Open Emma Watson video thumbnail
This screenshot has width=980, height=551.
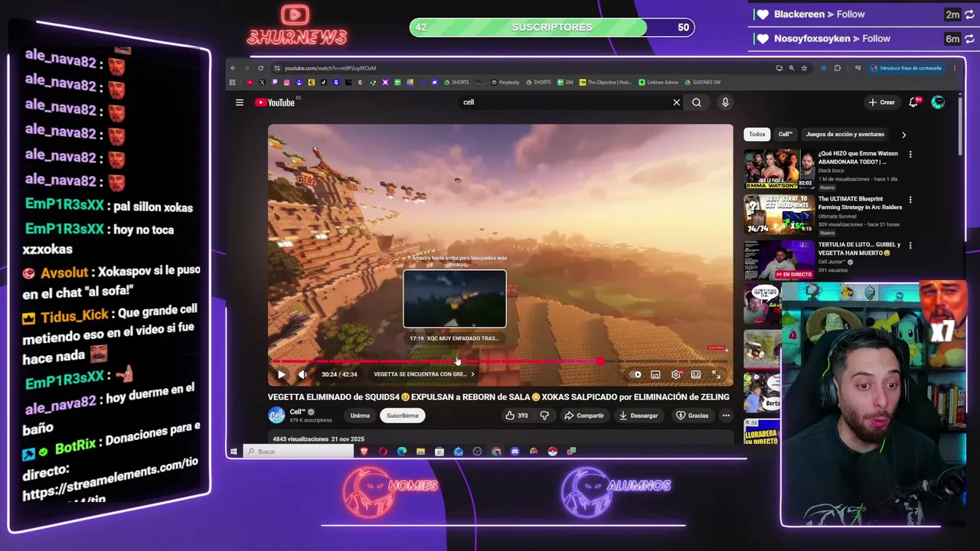pyautogui.click(x=779, y=168)
